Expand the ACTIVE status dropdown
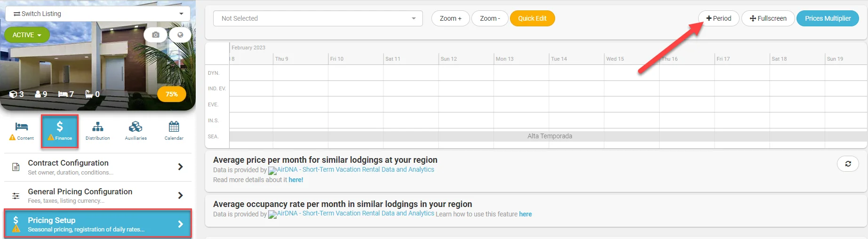Screen dimensions: 868x239 27,35
